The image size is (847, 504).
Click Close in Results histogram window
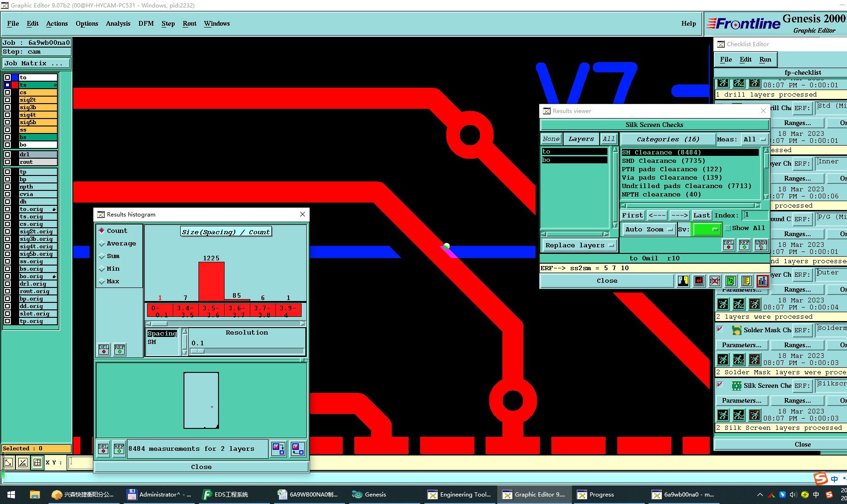(201, 467)
